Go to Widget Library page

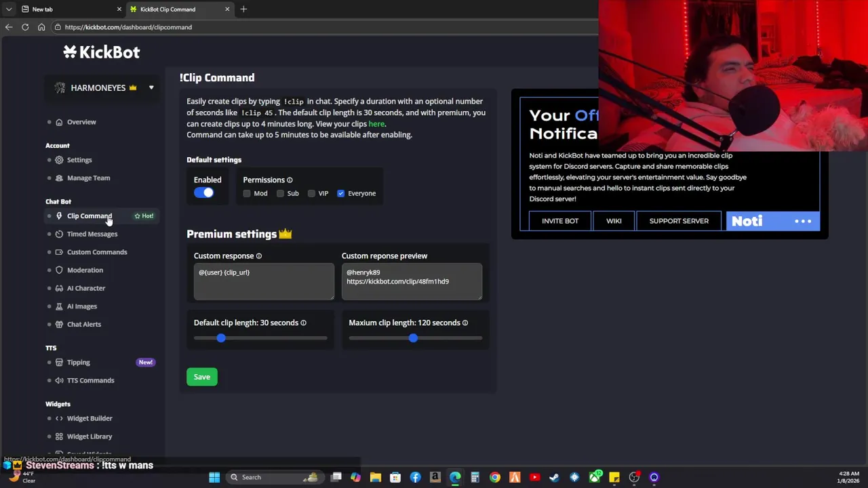point(90,436)
